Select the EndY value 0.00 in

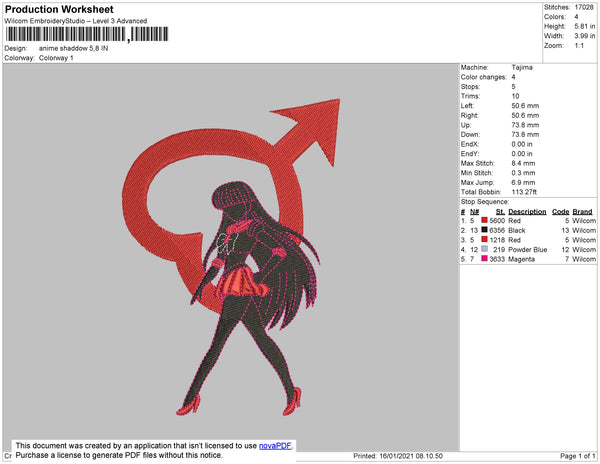(x=522, y=154)
